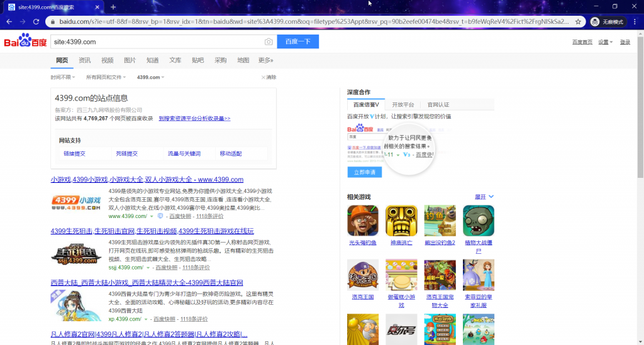The image size is (644, 345).
Task: Click the Baidu logo
Action: pyautogui.click(x=25, y=41)
